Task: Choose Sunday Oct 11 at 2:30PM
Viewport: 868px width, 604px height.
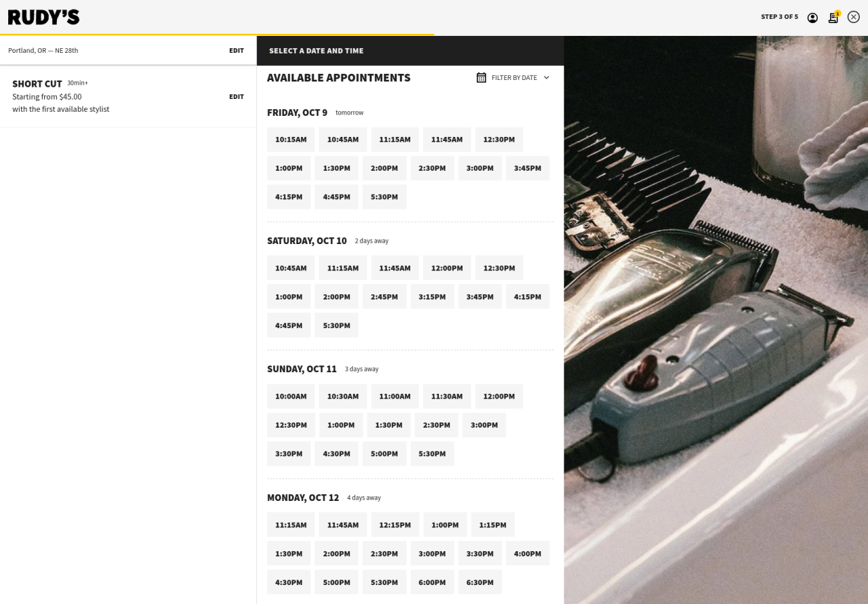Action: pyautogui.click(x=437, y=425)
